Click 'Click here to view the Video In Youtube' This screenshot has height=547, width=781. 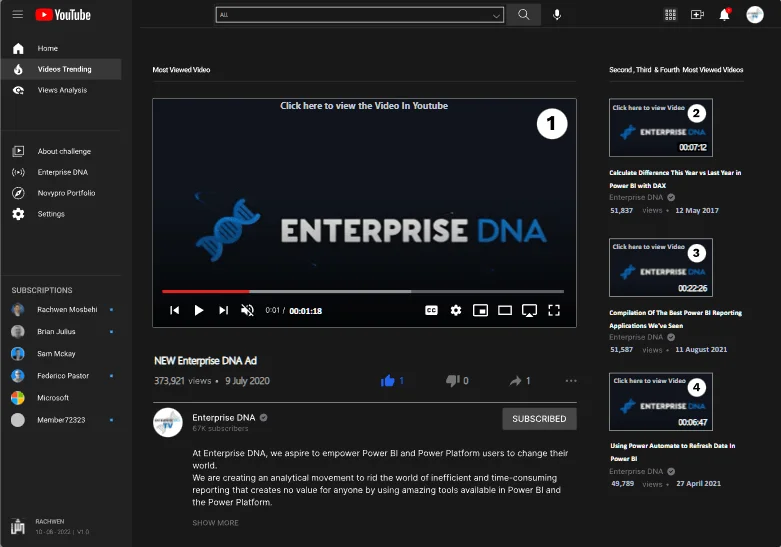364,106
